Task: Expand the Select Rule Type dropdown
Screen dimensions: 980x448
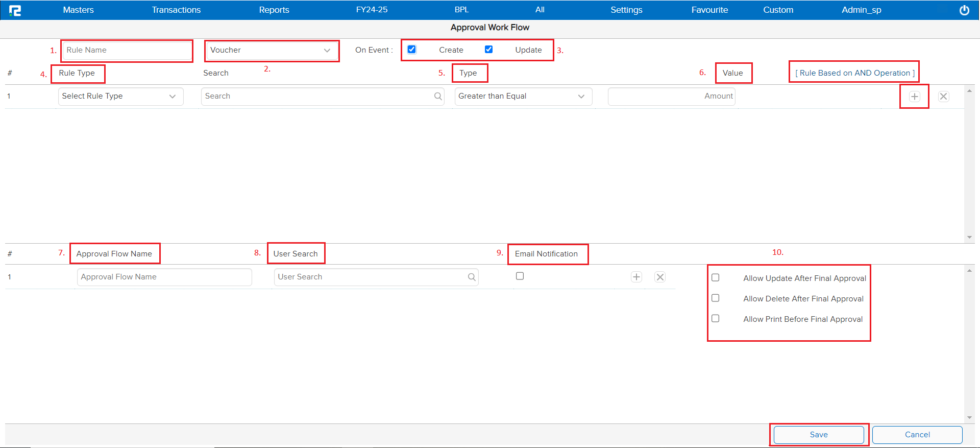Action: (x=120, y=96)
